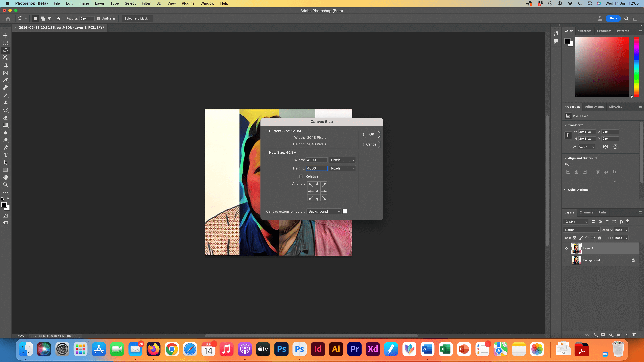Image resolution: width=644 pixels, height=362 pixels.
Task: Select the top-left anchor arrow
Action: point(310,185)
